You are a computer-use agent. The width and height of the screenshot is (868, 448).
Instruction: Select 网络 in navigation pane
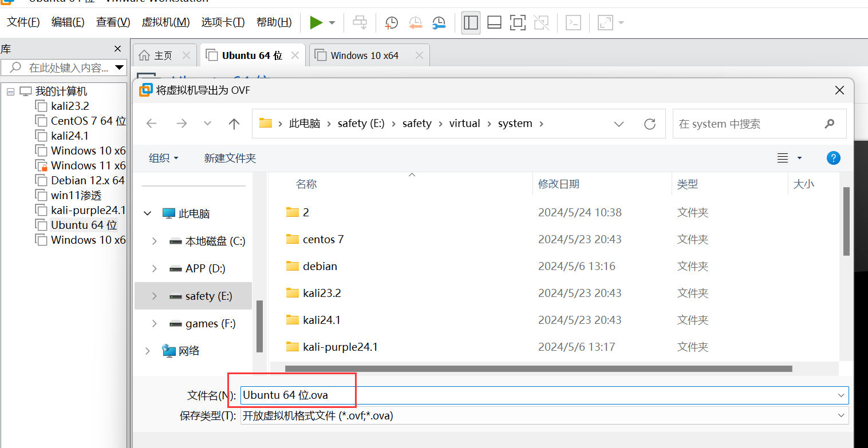coord(181,351)
